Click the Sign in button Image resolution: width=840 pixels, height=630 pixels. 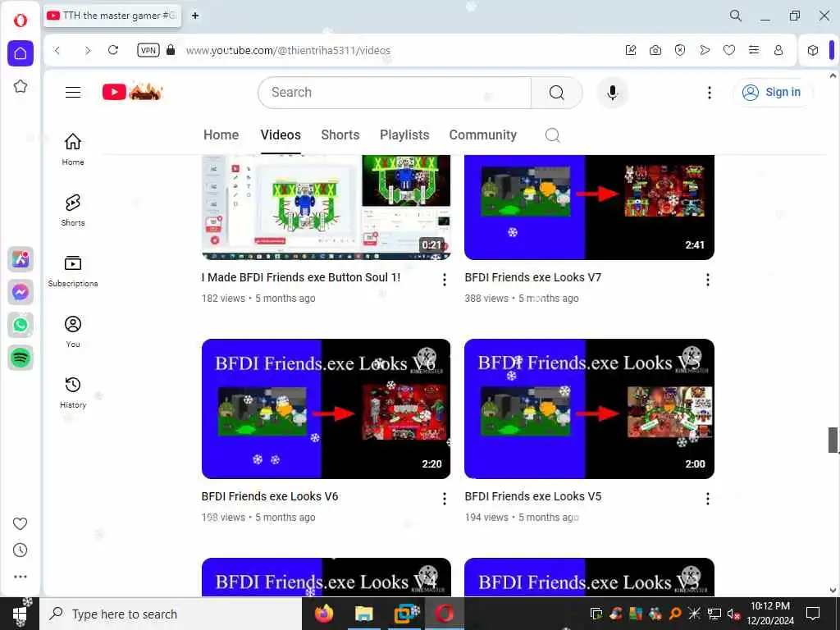click(x=771, y=92)
